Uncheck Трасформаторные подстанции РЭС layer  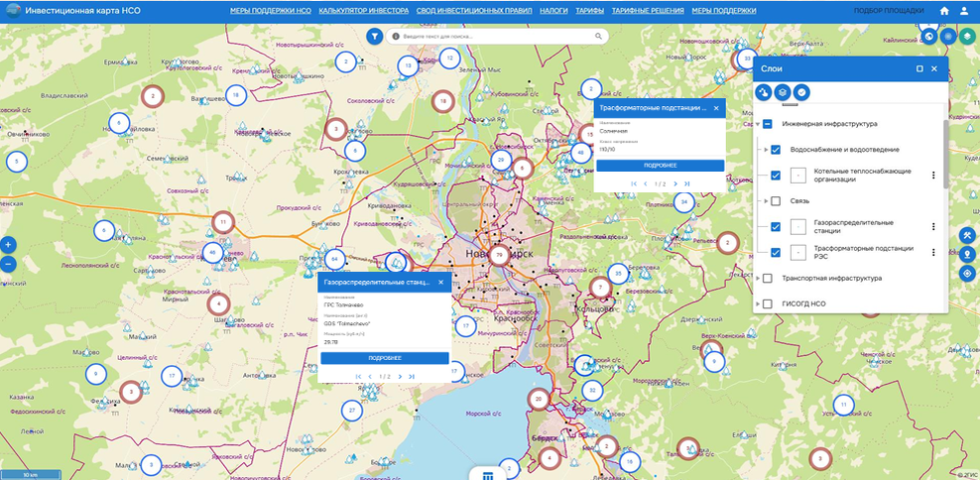tap(776, 253)
